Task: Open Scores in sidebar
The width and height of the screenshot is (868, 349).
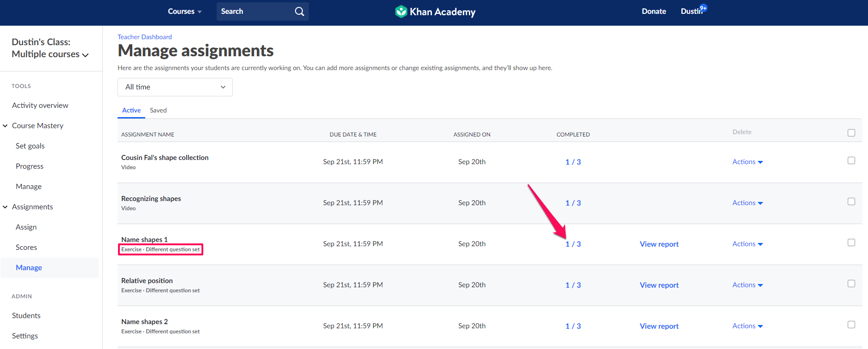Action: coord(26,248)
